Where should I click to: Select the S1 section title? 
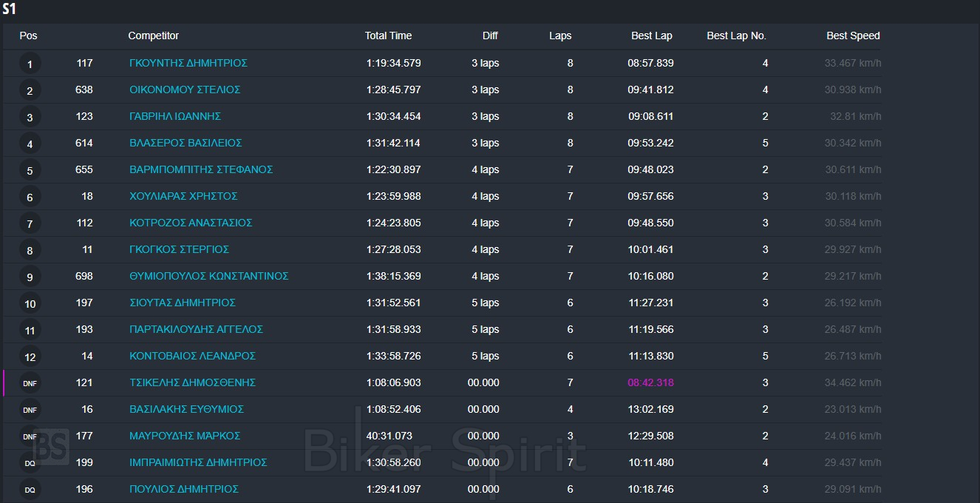pos(9,10)
